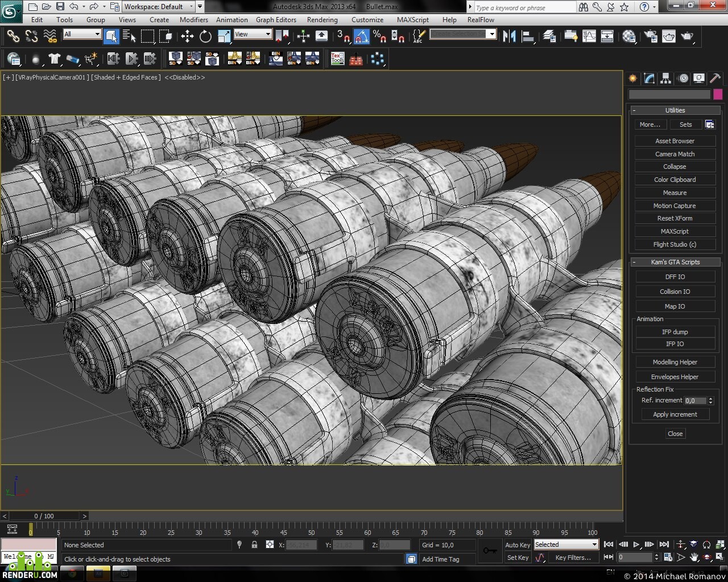This screenshot has height=582, width=728.
Task: Select the Move tool in main toolbar
Action: point(187,37)
